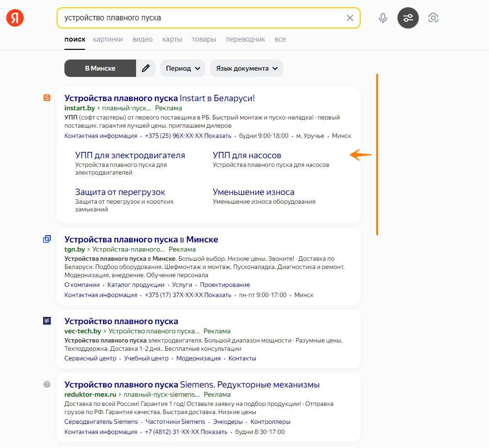Open vec-tech.by 'Устройство плавного пуска' result title
Image resolution: width=489 pixels, height=448 pixels.
tap(122, 321)
